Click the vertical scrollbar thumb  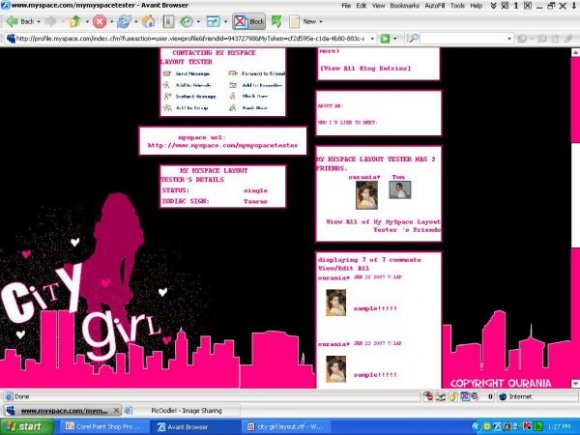pyautogui.click(x=575, y=195)
